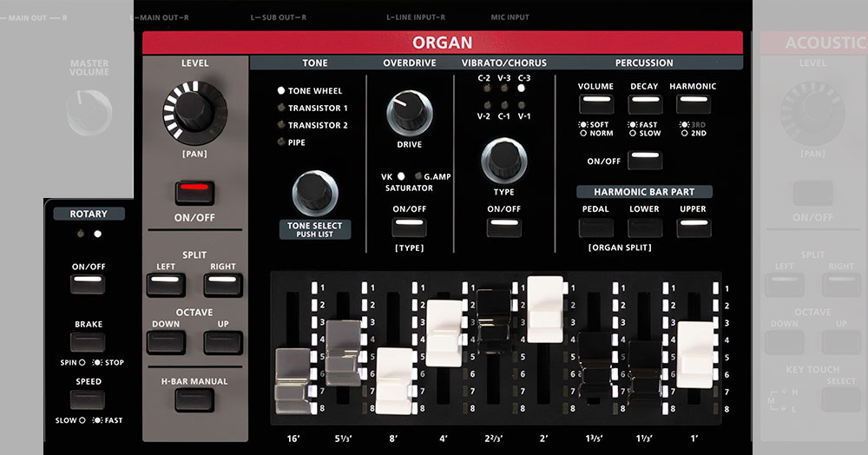Enable the Split RIGHT button

tap(223, 285)
